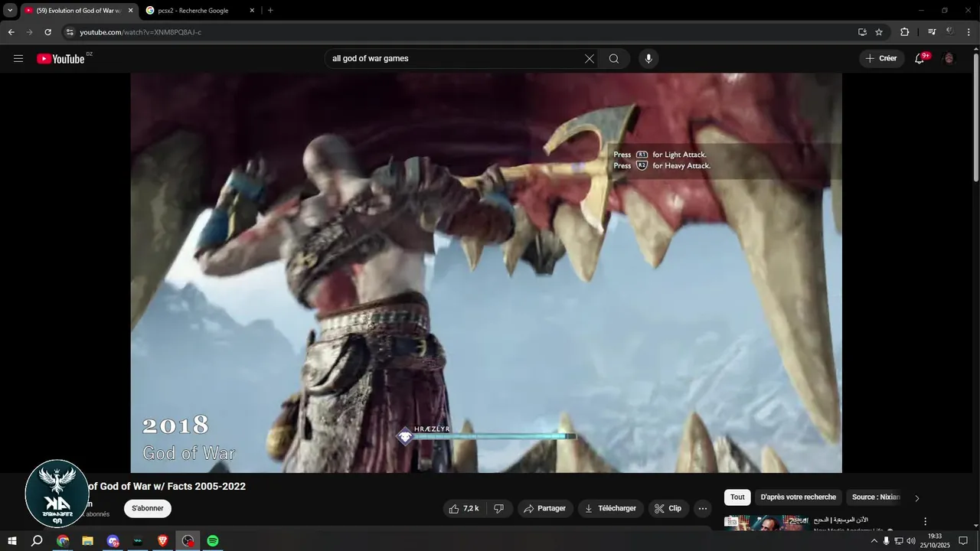Bookmark this page with star icon
Image resolution: width=980 pixels, height=551 pixels.
pyautogui.click(x=879, y=32)
